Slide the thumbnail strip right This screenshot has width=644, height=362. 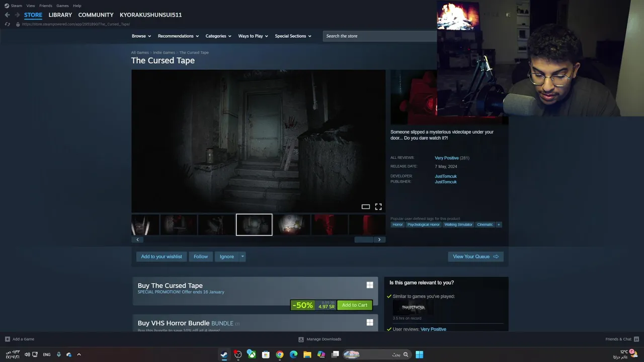point(379,239)
